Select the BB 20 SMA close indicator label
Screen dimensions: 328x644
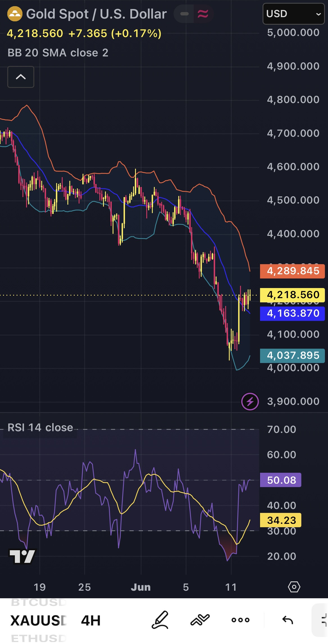[58, 53]
